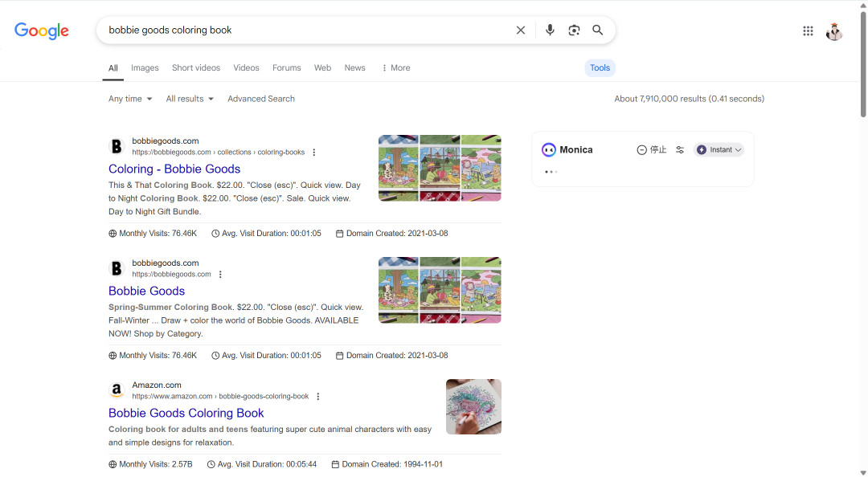Click the page vertical scrollbar
868x477 pixels.
coord(863,63)
